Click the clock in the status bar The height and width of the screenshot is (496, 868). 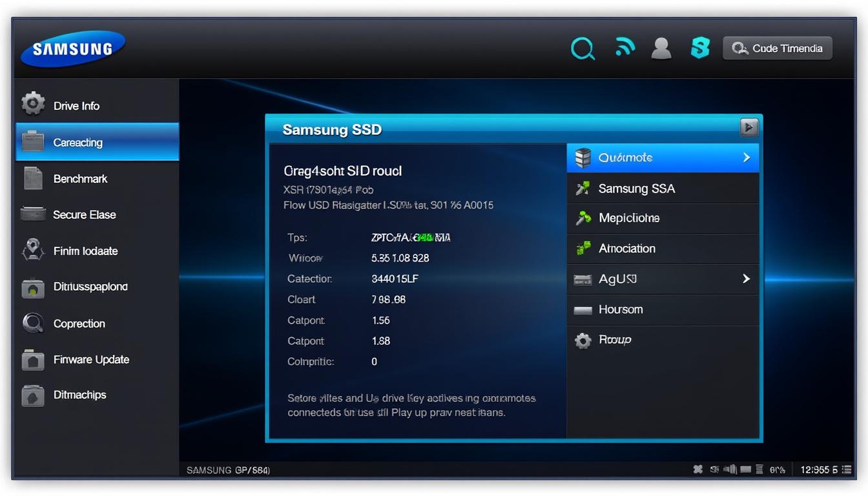[818, 470]
